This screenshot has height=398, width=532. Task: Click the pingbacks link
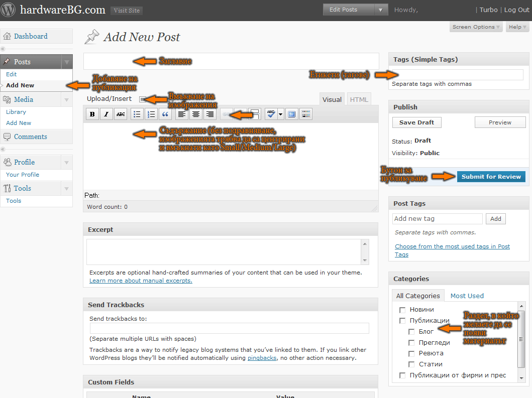[262, 358]
